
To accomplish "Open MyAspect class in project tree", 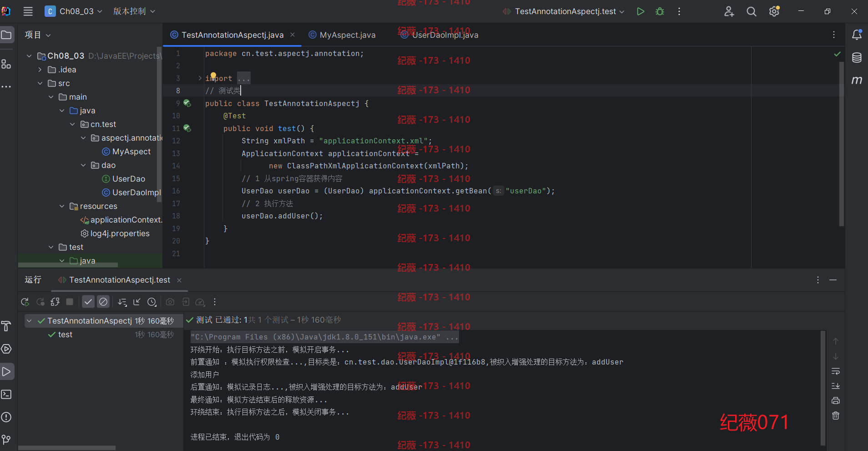I will pyautogui.click(x=126, y=152).
